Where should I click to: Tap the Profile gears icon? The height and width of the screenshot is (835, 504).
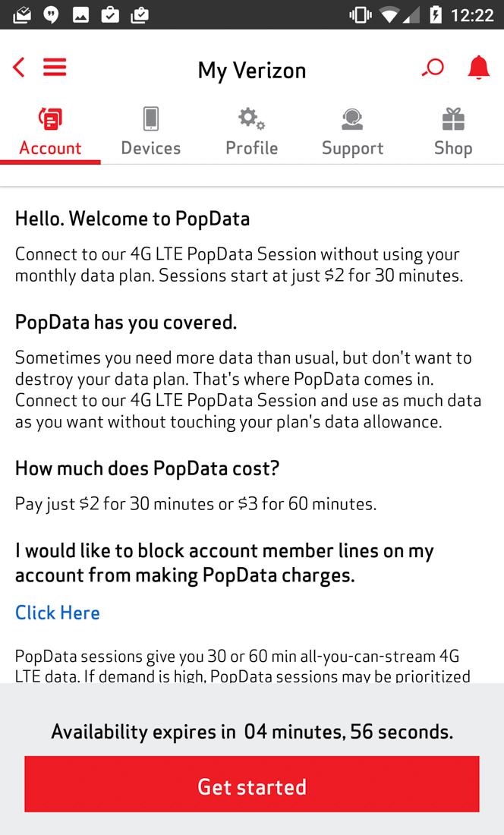coord(251,119)
